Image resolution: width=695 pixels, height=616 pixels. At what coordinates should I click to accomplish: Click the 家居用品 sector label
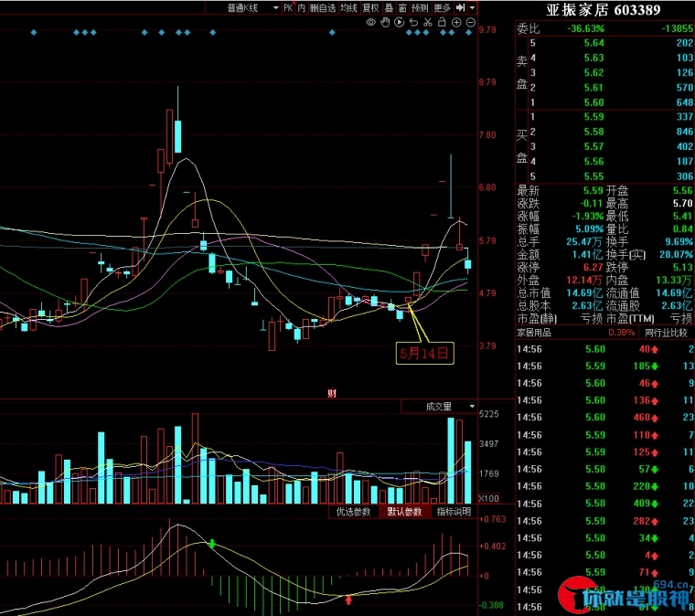pyautogui.click(x=534, y=332)
